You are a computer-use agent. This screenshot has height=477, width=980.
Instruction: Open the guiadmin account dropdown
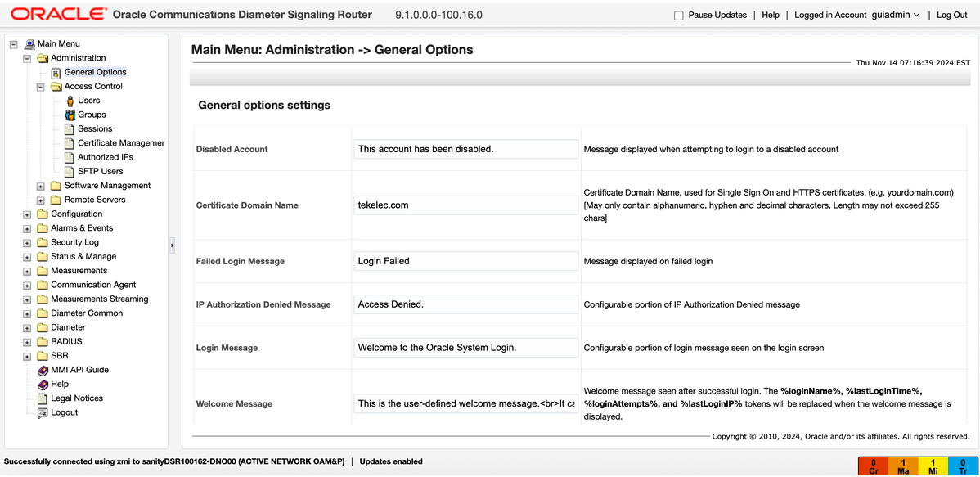coord(896,15)
